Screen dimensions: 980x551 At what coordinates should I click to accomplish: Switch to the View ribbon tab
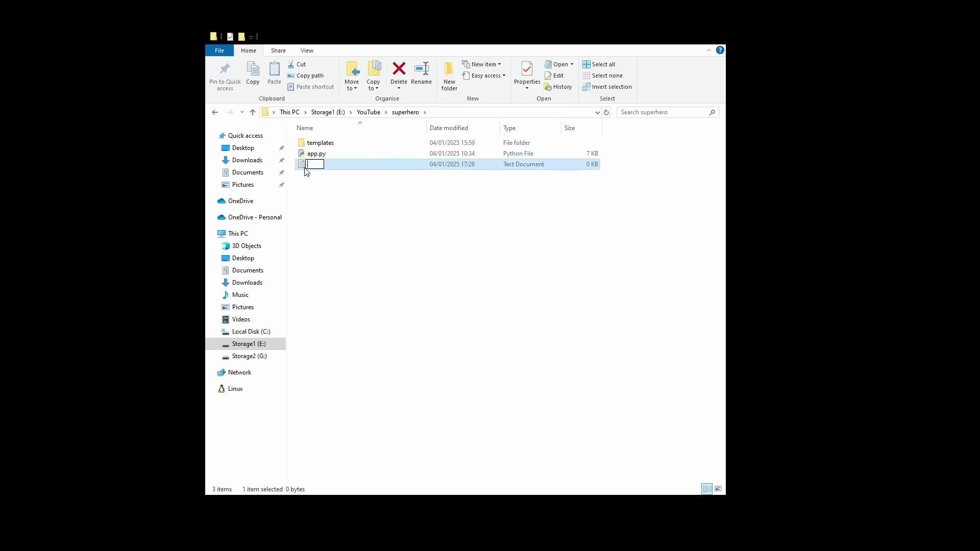click(x=307, y=51)
